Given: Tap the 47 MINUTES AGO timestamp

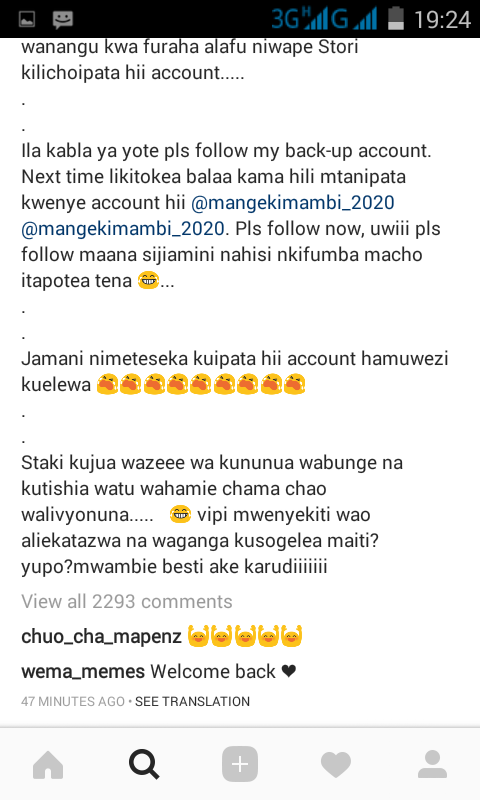Looking at the screenshot, I should coord(73,702).
